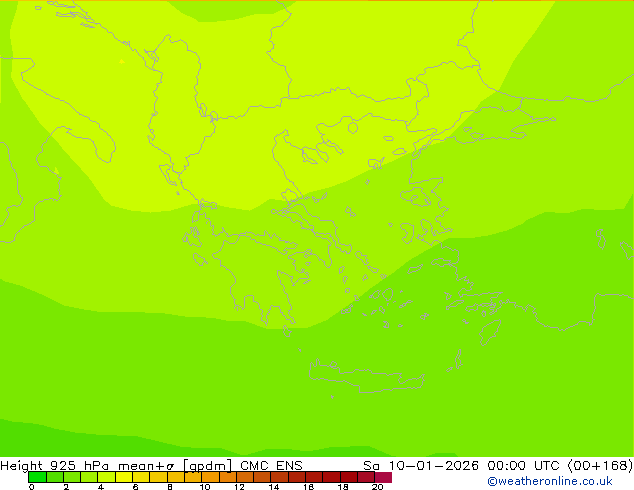
Task: Click legend swatch for values 16 to 17
Action: click(x=314, y=477)
